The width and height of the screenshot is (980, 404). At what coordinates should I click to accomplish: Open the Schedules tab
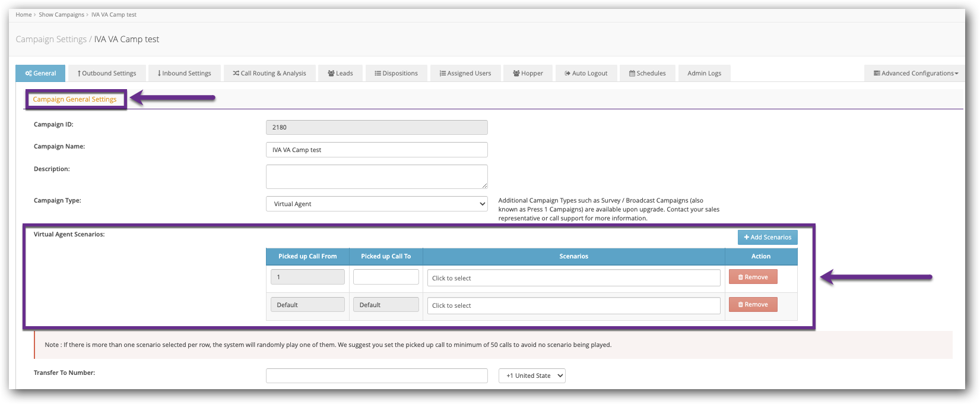[647, 73]
